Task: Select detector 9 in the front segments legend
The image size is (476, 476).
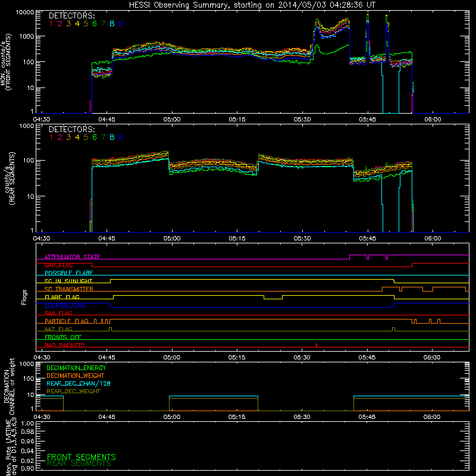Action: click(121, 24)
